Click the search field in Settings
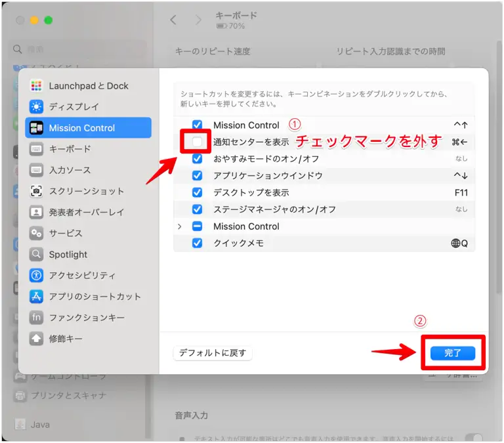 point(79,49)
